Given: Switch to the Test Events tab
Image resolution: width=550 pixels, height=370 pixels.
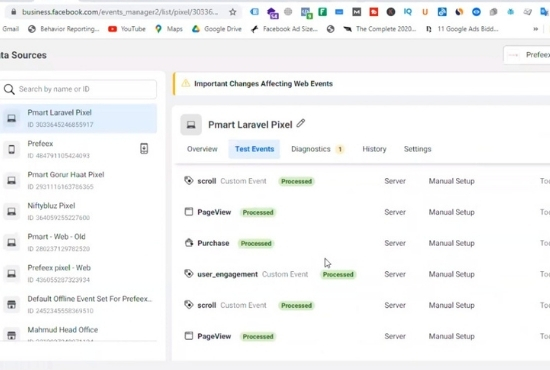Looking at the screenshot, I should coord(254,149).
